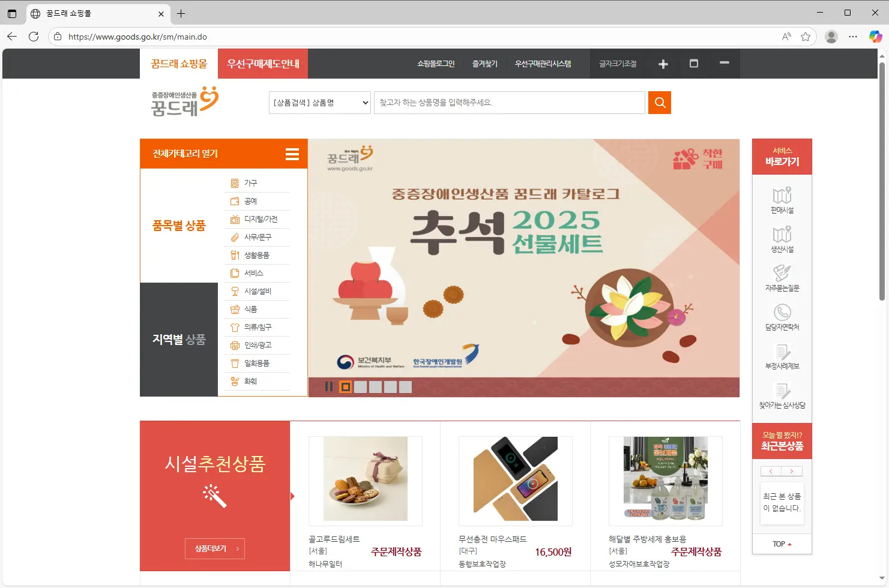
Task: Select the third banner slide indicator
Action: point(375,387)
